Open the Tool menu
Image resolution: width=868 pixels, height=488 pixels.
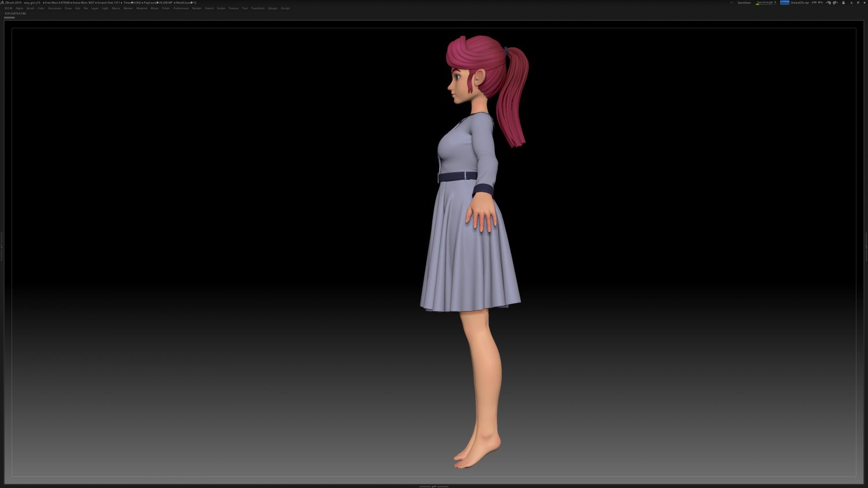(244, 8)
